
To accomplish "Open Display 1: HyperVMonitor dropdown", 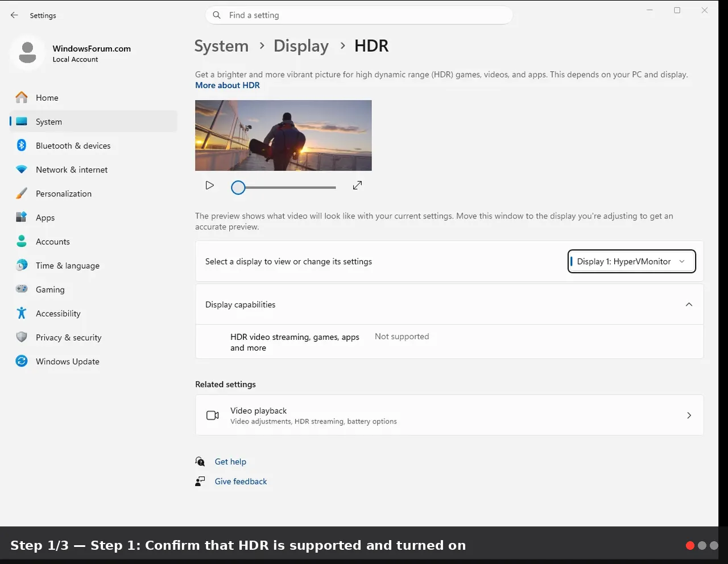I will (x=631, y=261).
